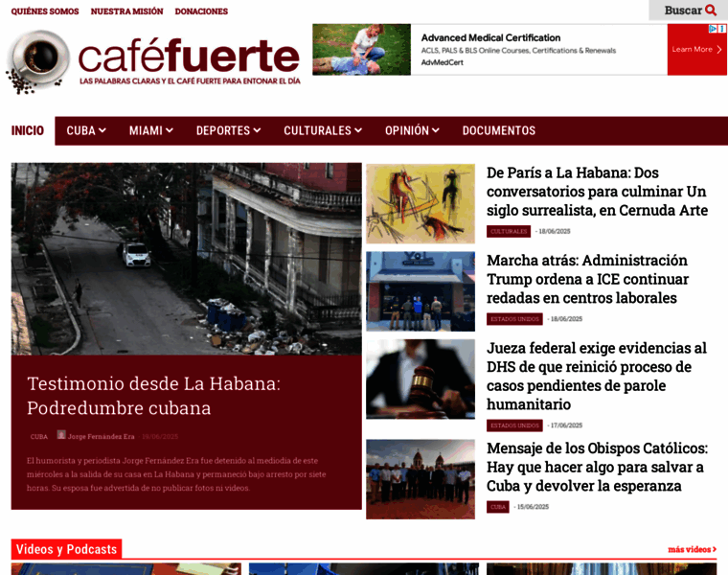Open the MIAMI section label
This screenshot has height=575, width=728.
click(146, 130)
